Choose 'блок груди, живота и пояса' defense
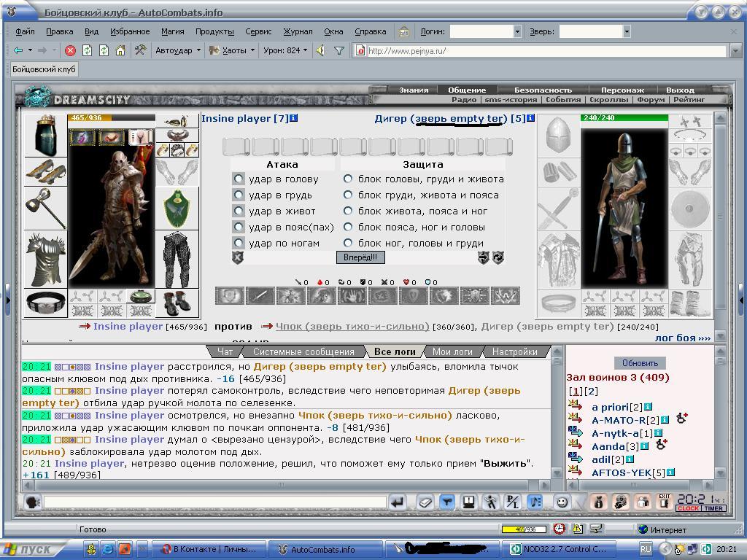747x560 pixels. (348, 195)
